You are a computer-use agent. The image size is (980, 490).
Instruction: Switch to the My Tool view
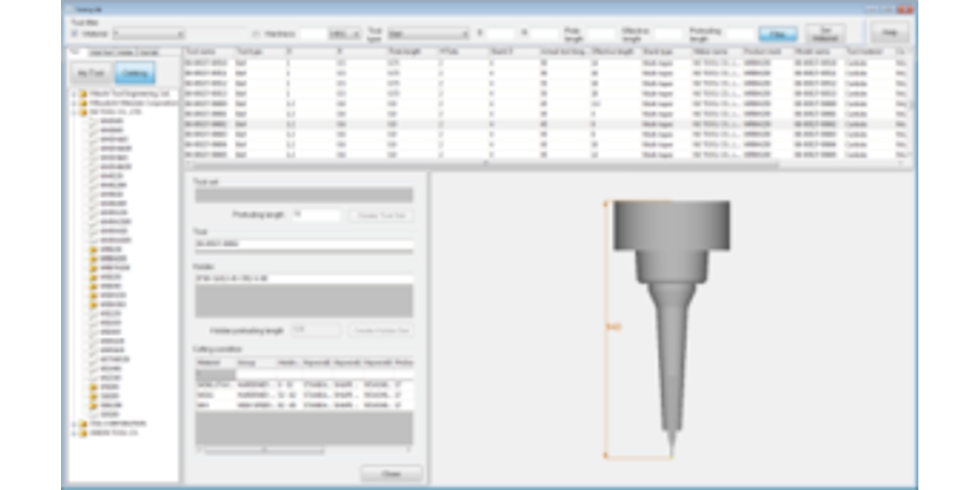click(x=92, y=73)
